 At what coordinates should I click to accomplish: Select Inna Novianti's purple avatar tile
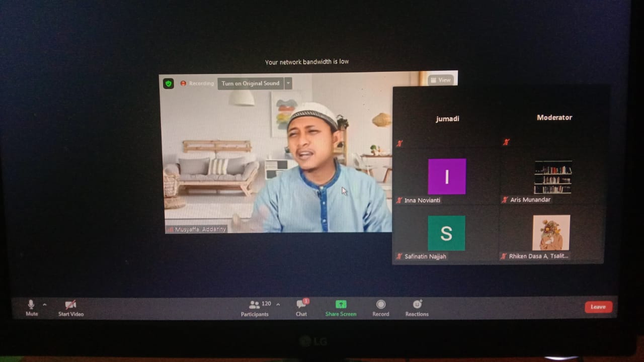(x=447, y=176)
